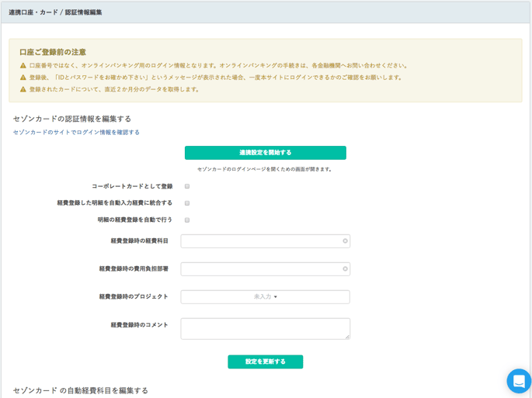Click セゾンカード の自動経費科目を編集する heading
532x398 pixels.
81,390
